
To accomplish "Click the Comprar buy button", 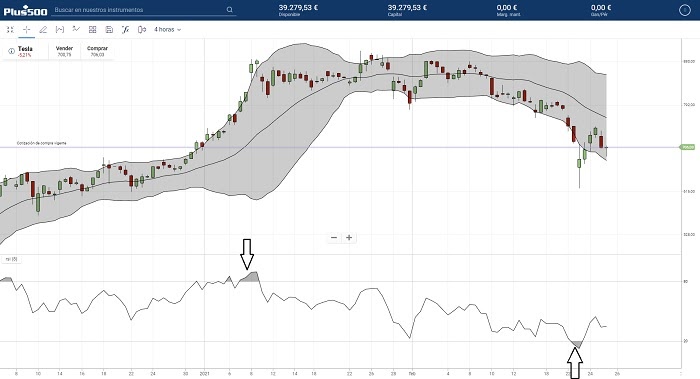I will [97, 51].
